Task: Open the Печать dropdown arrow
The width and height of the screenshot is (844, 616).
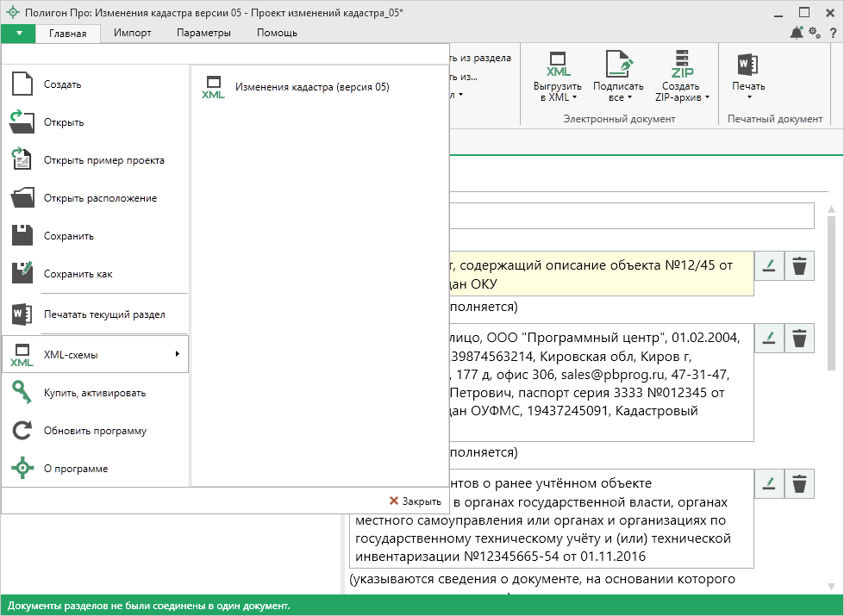Action: (x=748, y=97)
